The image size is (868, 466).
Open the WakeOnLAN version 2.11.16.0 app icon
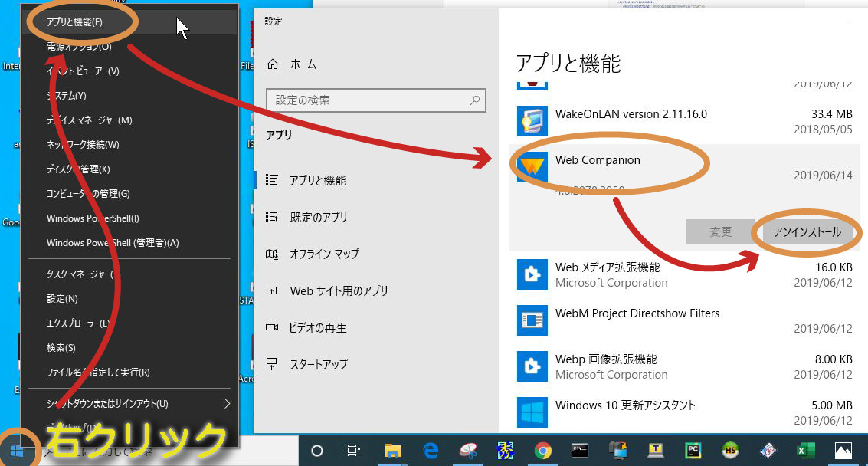coord(532,121)
